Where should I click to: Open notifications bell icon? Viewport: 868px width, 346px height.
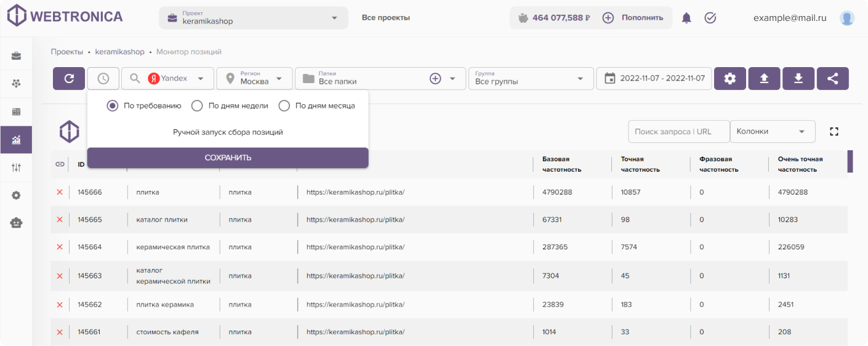(x=686, y=18)
